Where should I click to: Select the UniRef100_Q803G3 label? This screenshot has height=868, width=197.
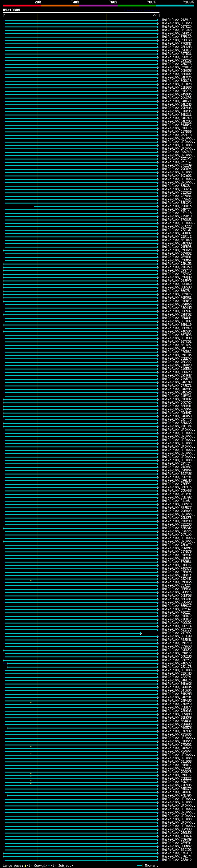click(177, 829)
